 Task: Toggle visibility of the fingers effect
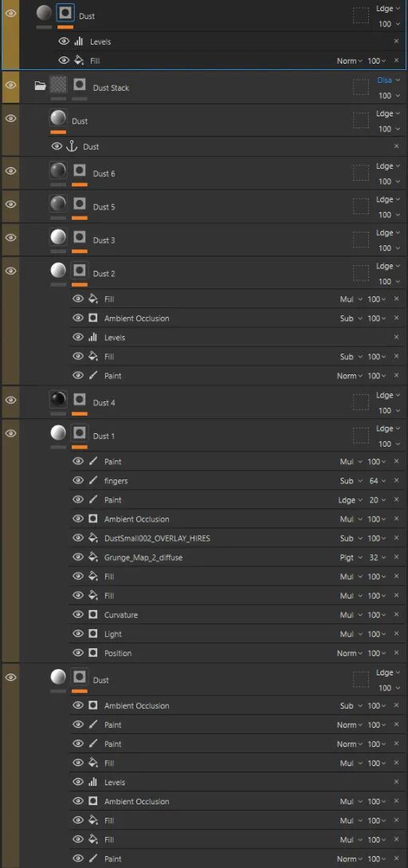click(x=78, y=480)
